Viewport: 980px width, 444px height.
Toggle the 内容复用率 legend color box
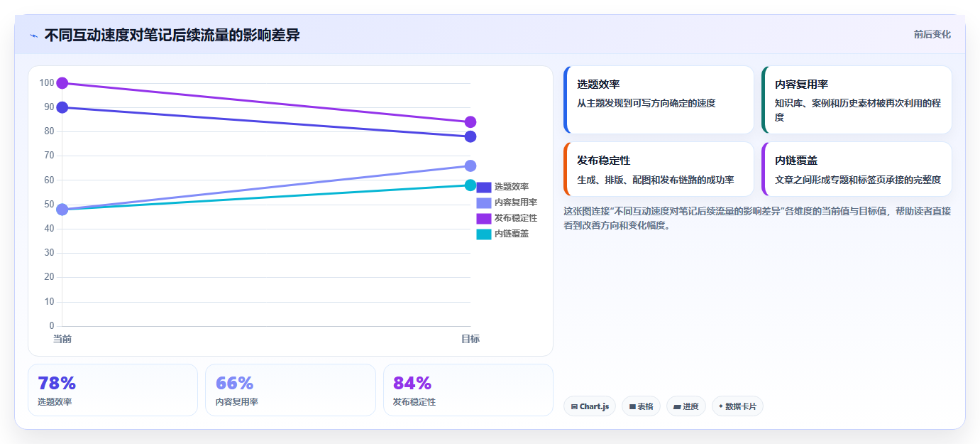point(483,202)
